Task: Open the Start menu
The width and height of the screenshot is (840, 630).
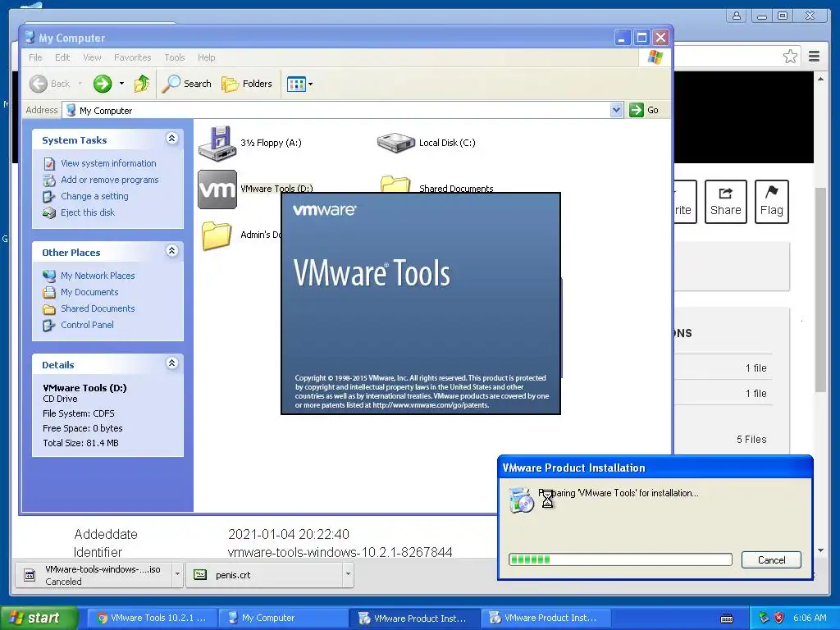Action: (39, 618)
